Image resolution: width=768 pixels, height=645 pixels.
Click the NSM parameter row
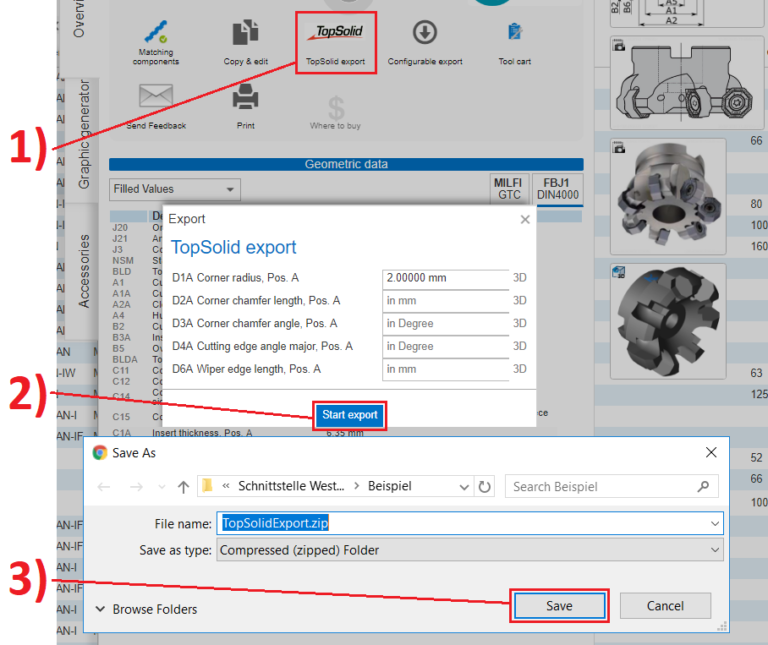[136, 261]
